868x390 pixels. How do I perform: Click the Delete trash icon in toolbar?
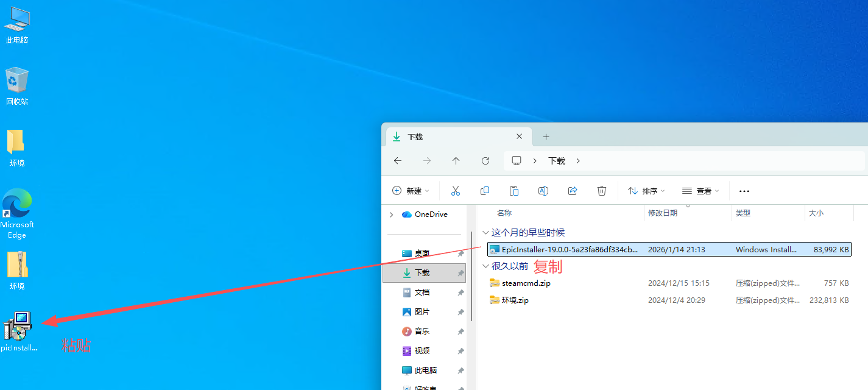click(x=602, y=191)
